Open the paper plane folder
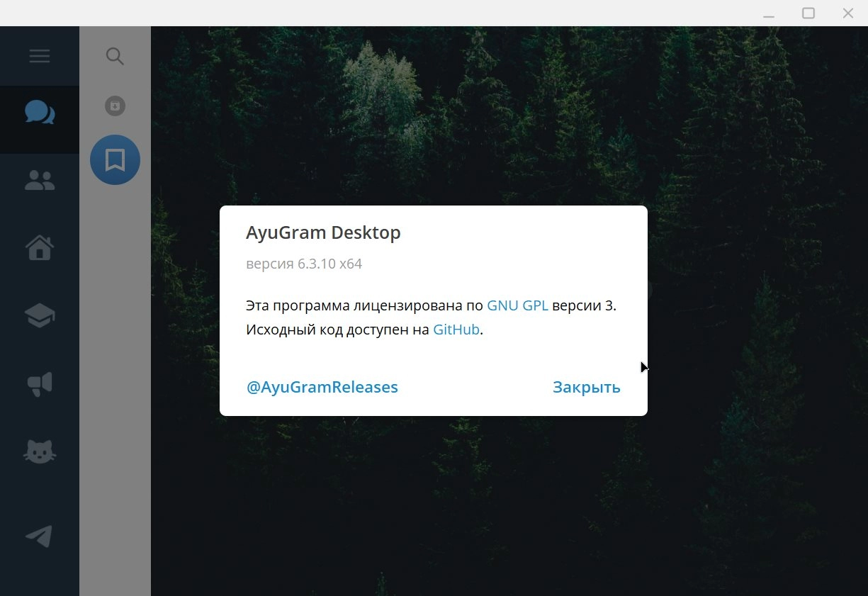 (40, 536)
